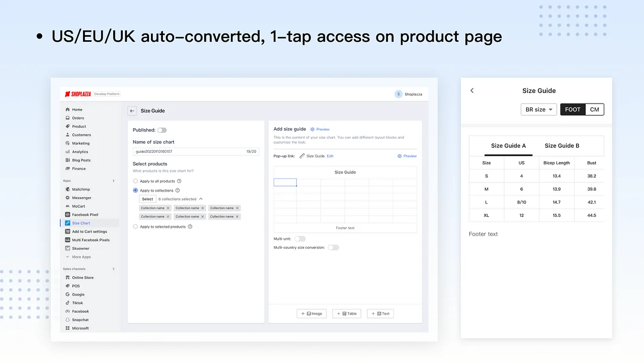Click the back arrow beside Size Guide heading

coord(132,111)
